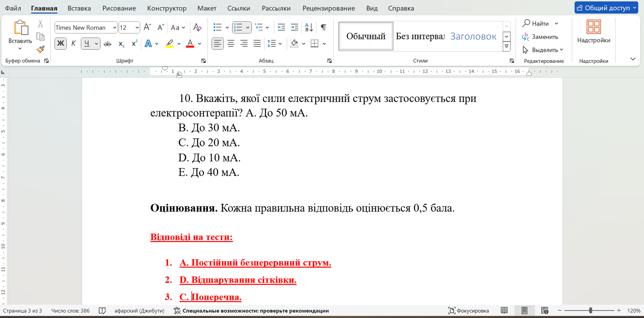
Task: Toggle Print Layout view in status bar
Action: point(524,310)
